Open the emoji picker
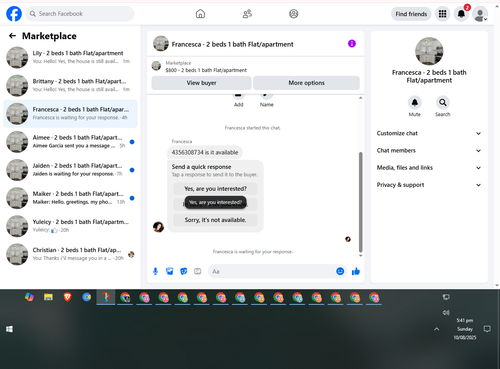The width and height of the screenshot is (500, 369). click(x=340, y=271)
